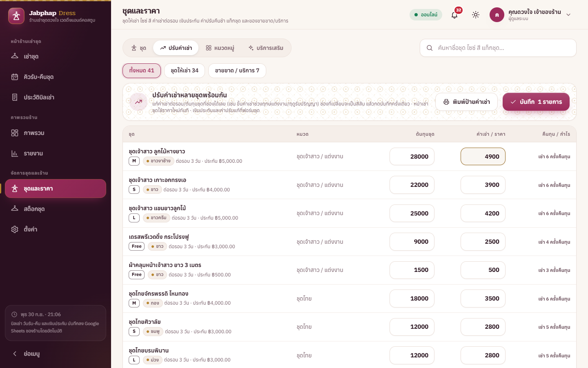Click บันทึก 1 รายการ save button
This screenshot has height=368, width=588.
tap(536, 102)
